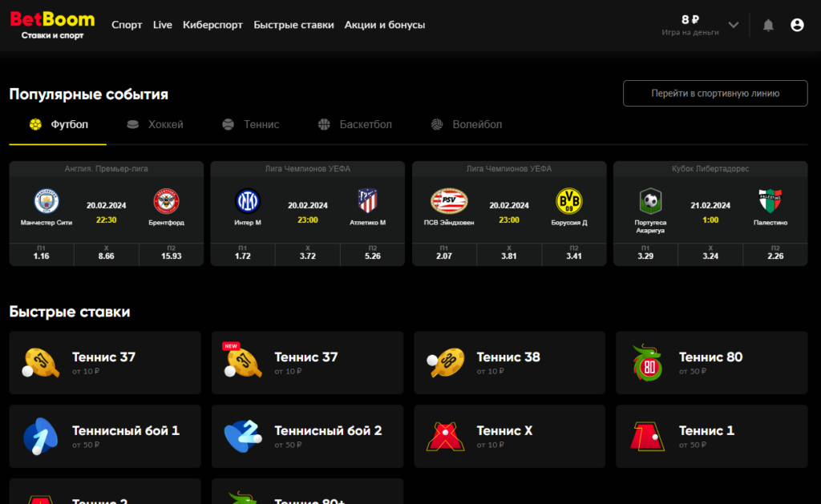
Task: Select draw odds 3.72
Action: 307,253
